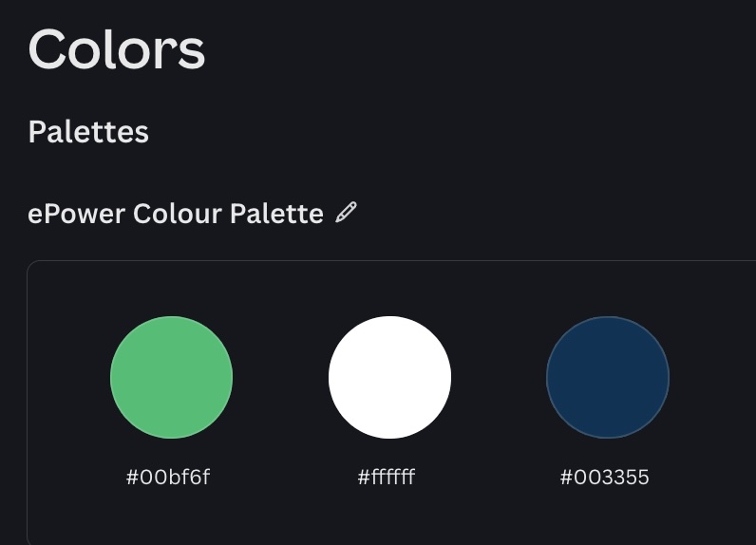
Task: Click empty card area left of green swatch
Action: [x=68, y=377]
